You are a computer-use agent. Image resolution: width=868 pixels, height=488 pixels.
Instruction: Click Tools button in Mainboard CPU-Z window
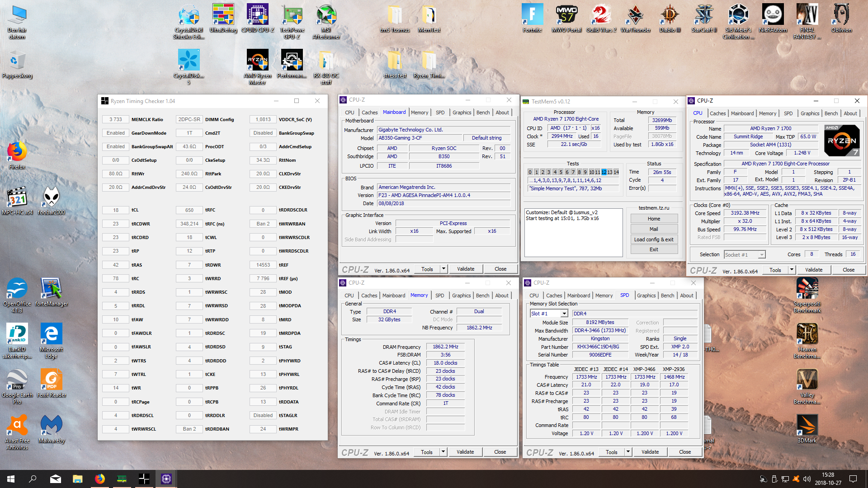tap(427, 269)
